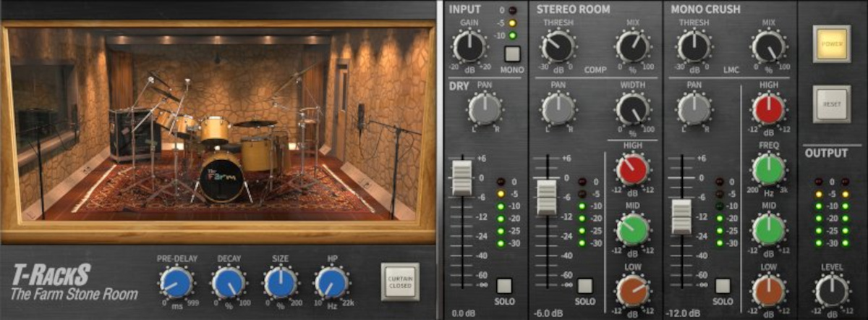868x320 pixels.
Task: Click the DRY PAN knob
Action: point(485,109)
